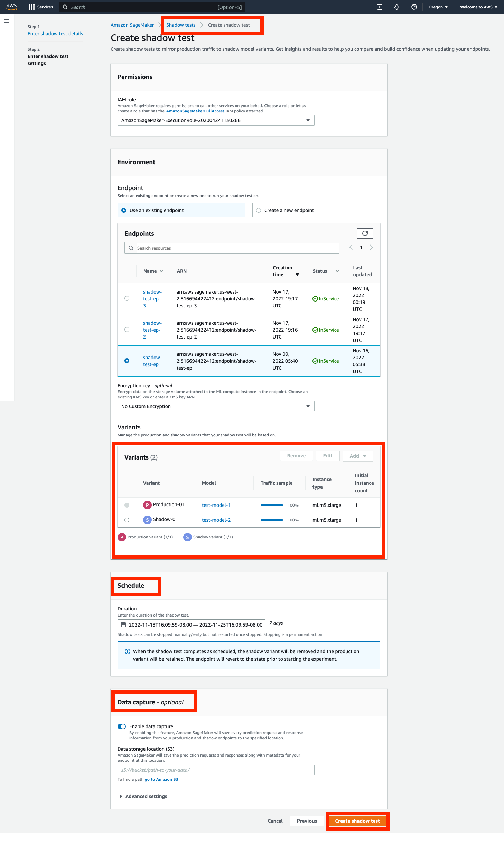Click the search magnifier in Endpoints

coord(131,248)
